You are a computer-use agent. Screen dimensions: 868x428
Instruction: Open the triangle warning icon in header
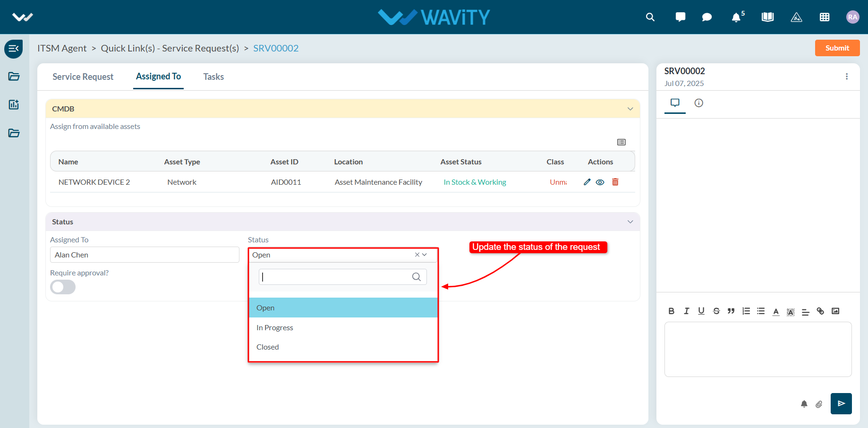coord(796,17)
